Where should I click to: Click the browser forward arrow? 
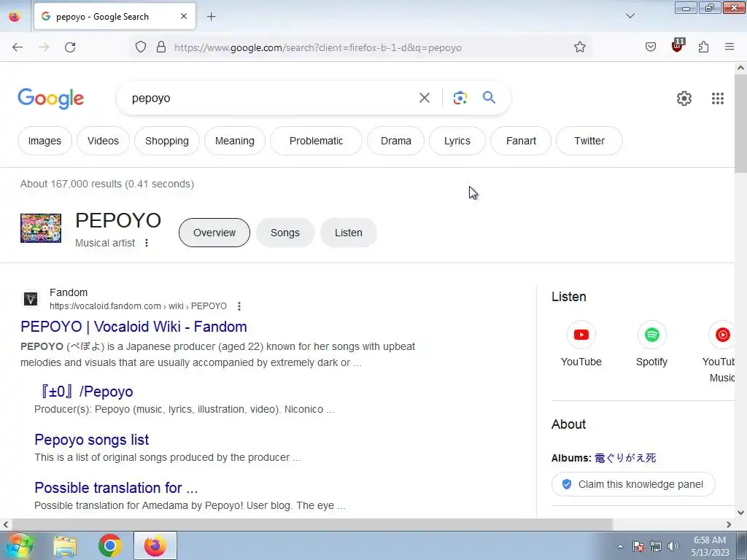point(44,47)
